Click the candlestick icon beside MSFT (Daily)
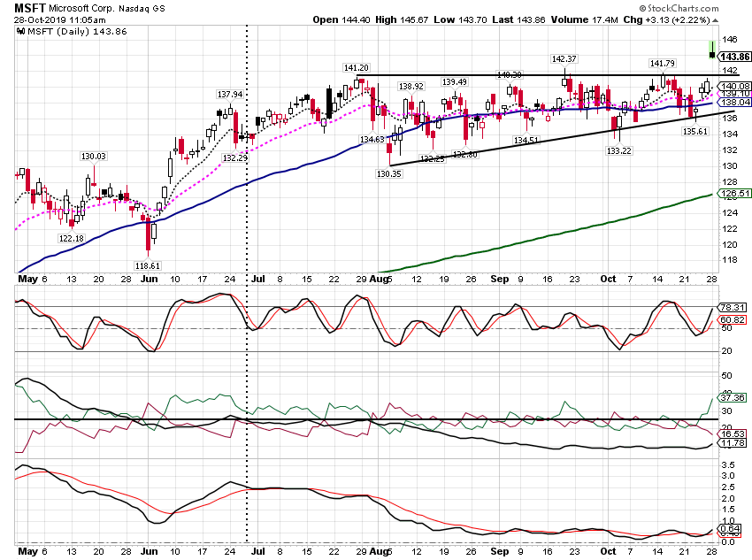The height and width of the screenshot is (560, 752). [x=20, y=32]
